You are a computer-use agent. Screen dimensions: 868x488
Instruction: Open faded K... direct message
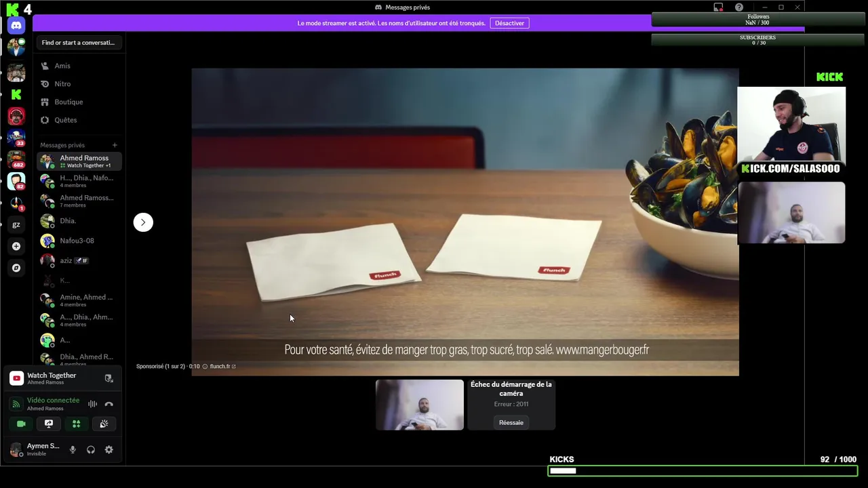point(79,281)
